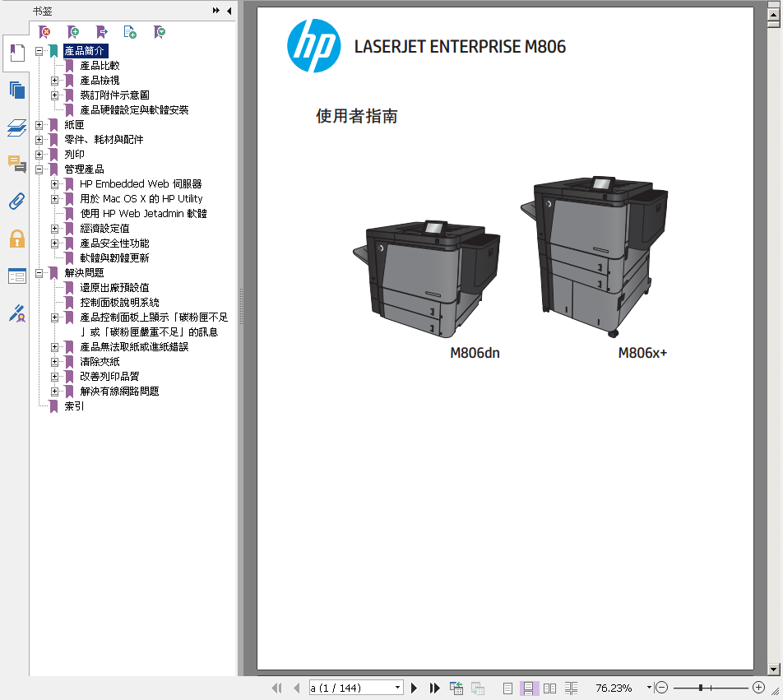Select the 軟體與韌體更新 bookmark
Screen dimensions: 783x700
click(x=114, y=258)
